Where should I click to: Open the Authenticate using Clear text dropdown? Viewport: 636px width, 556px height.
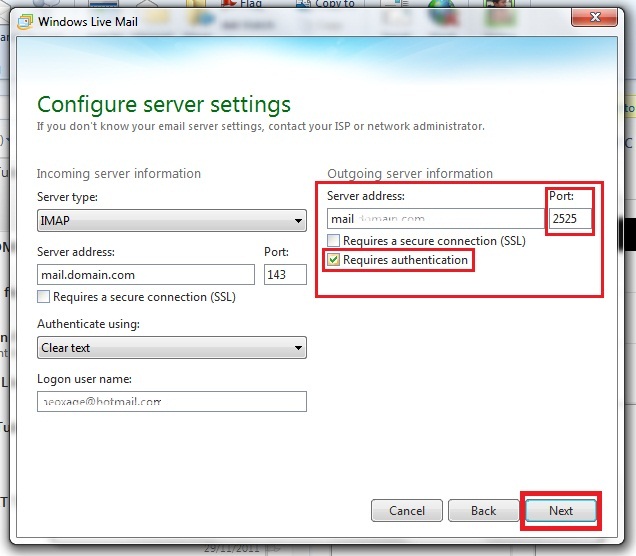coord(172,348)
